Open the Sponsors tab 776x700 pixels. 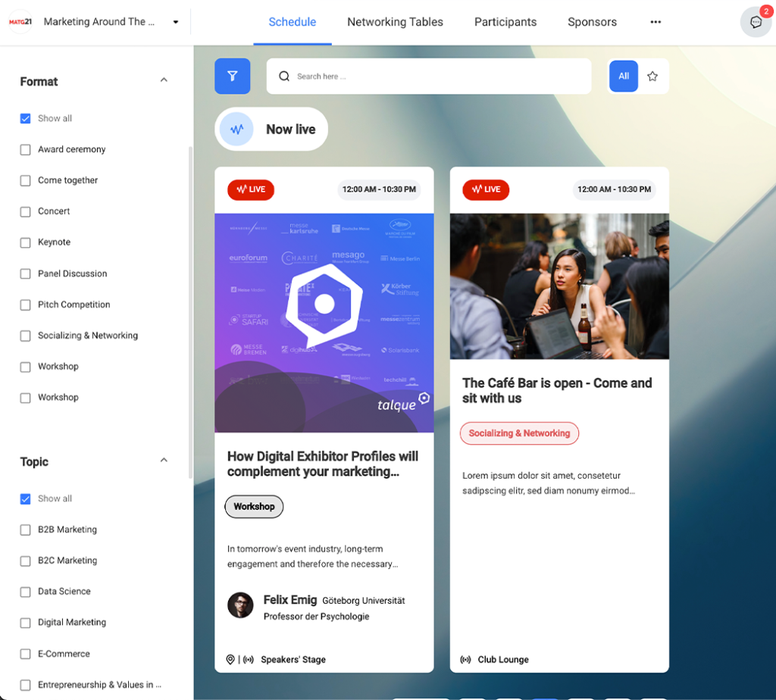[x=592, y=22]
